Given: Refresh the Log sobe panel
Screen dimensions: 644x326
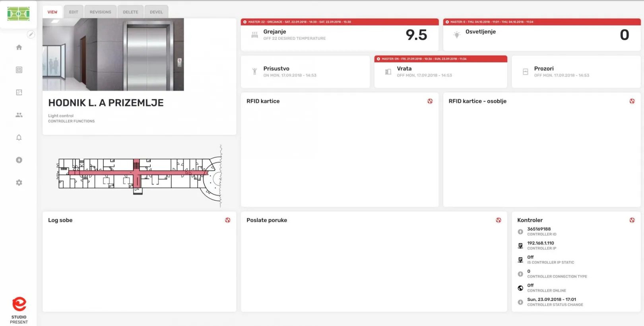Looking at the screenshot, I should pyautogui.click(x=227, y=220).
